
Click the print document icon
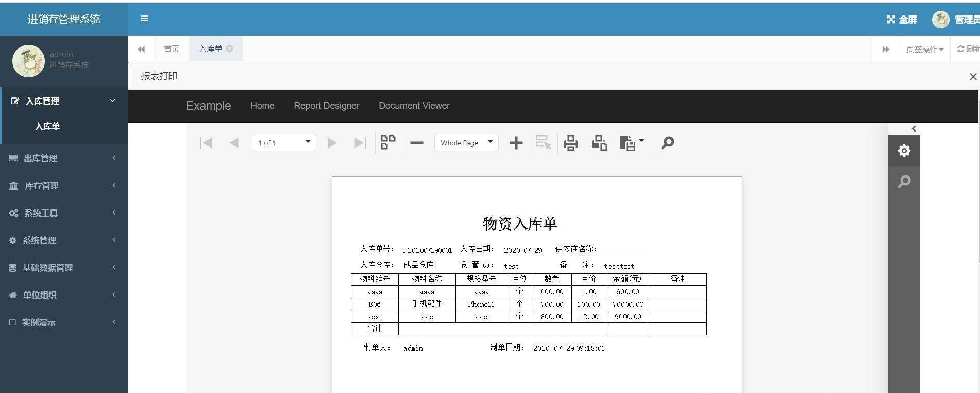pyautogui.click(x=570, y=143)
